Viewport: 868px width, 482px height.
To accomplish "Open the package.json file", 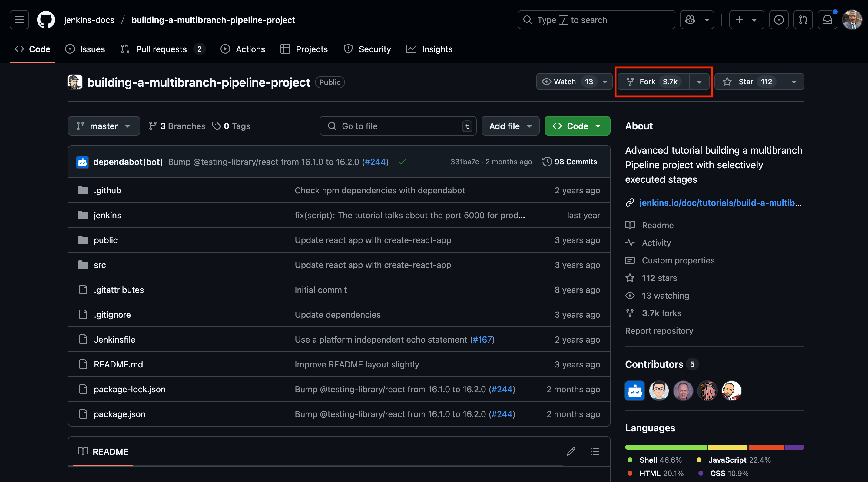I will [x=120, y=414].
